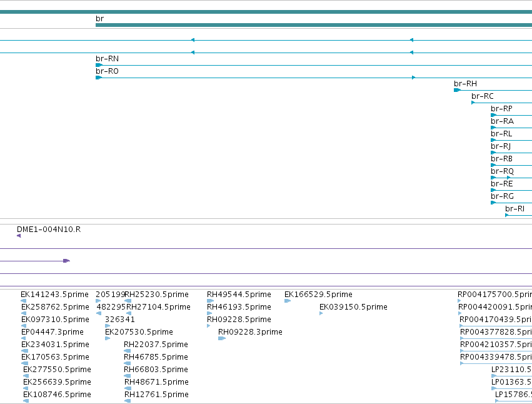Select the glyph below EK166529.5prime
Viewport: 532px width, 404px height.
point(288,301)
